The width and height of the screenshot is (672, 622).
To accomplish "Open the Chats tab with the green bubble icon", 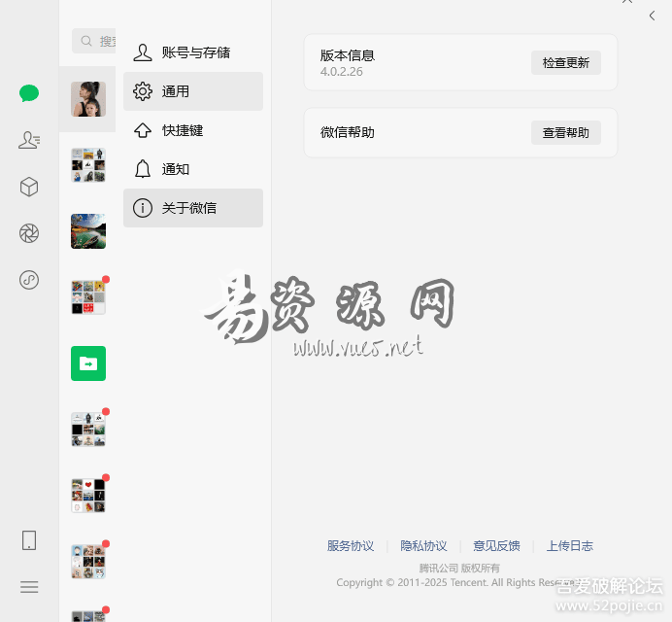I will (29, 93).
